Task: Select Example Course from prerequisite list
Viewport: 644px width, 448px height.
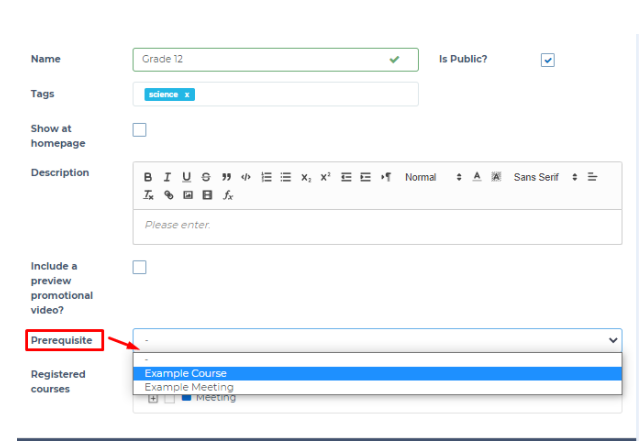Action: coord(186,374)
